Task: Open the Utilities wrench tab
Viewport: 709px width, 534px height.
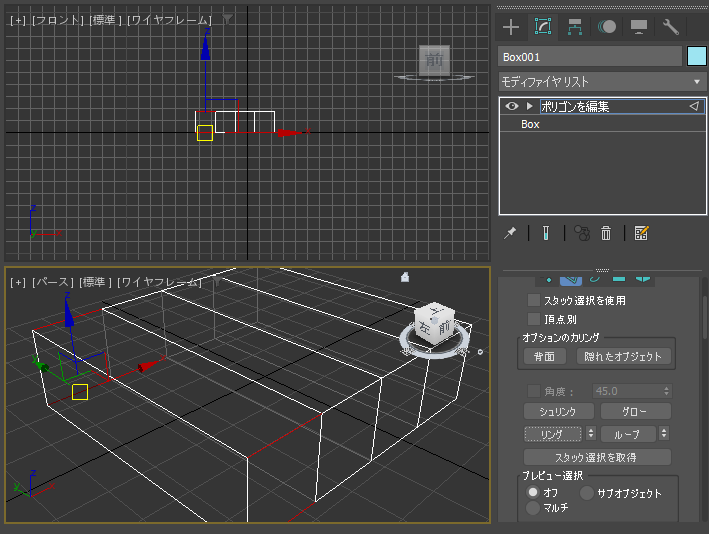Action: coord(671,27)
